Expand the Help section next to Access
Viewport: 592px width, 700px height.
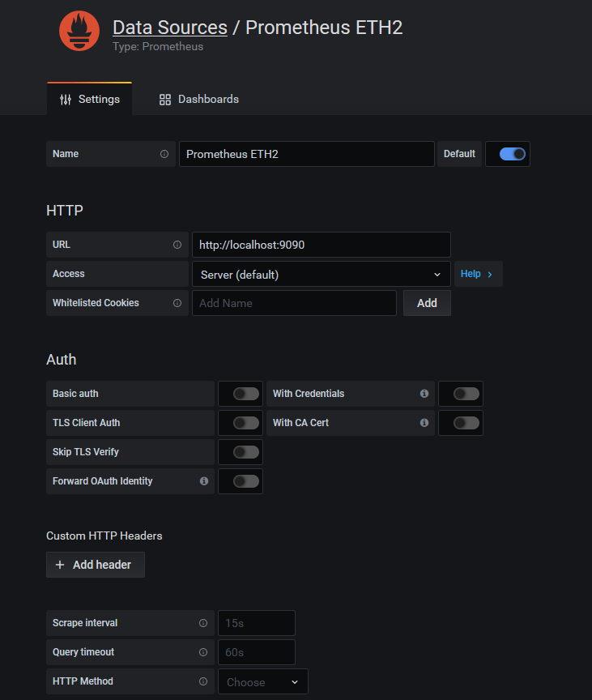point(479,274)
